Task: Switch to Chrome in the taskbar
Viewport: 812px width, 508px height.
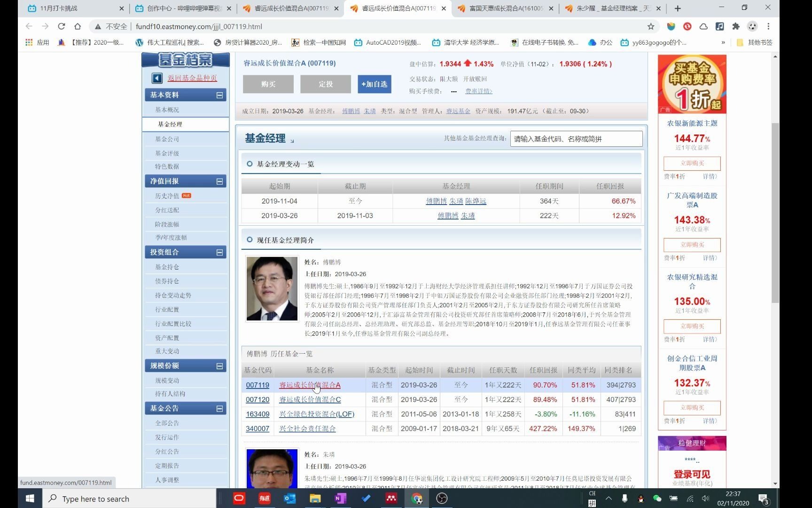Action: pos(416,499)
